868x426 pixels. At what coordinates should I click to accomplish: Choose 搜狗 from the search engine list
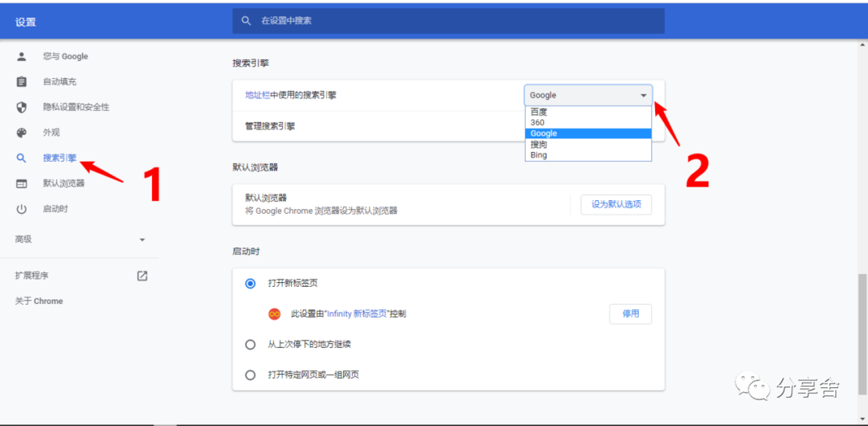[588, 144]
